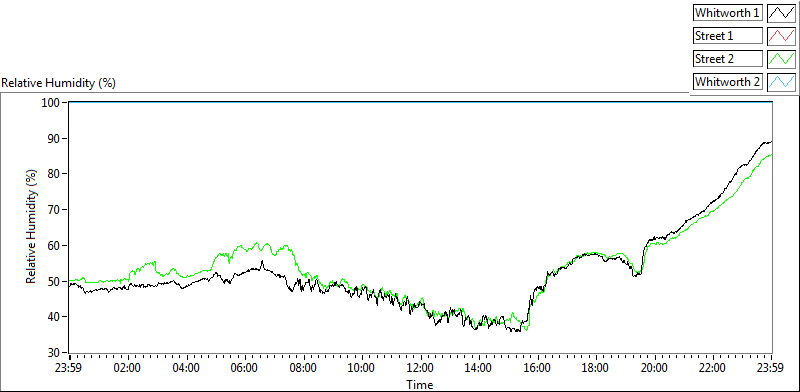Click the 06:00 time axis marker
The height and width of the screenshot is (392, 800).
[245, 367]
